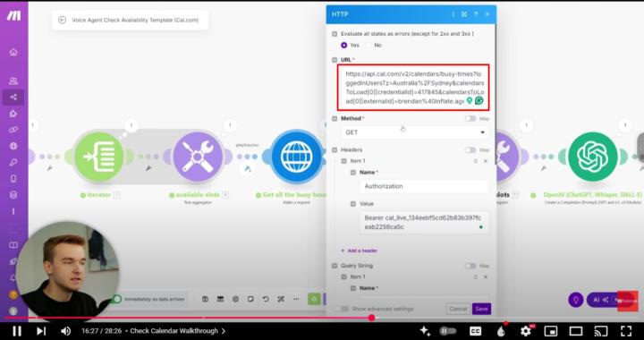Enable miniplayer mode
Screen dimensions: 644x340
[x=551, y=331]
